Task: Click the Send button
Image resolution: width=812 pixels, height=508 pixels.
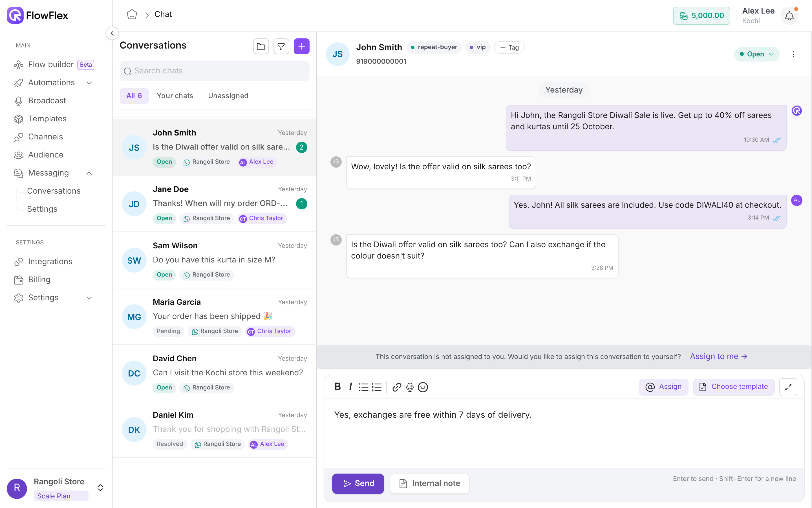Action: pyautogui.click(x=358, y=483)
